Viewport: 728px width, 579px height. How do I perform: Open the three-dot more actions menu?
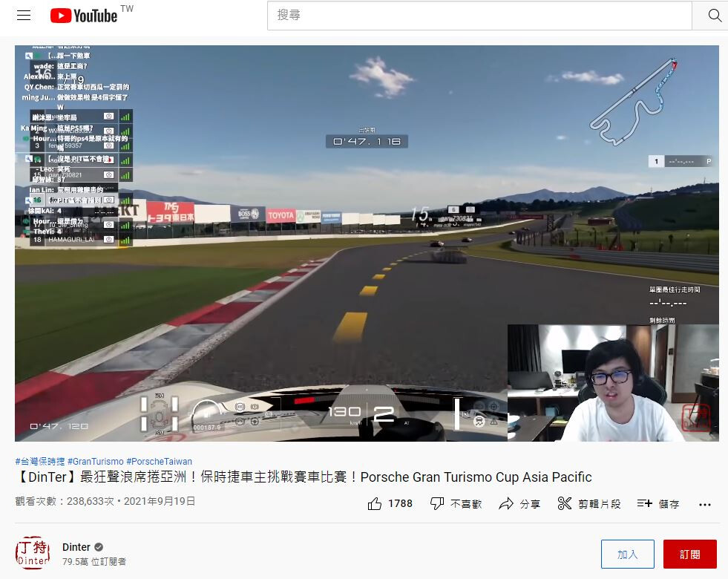coord(705,504)
